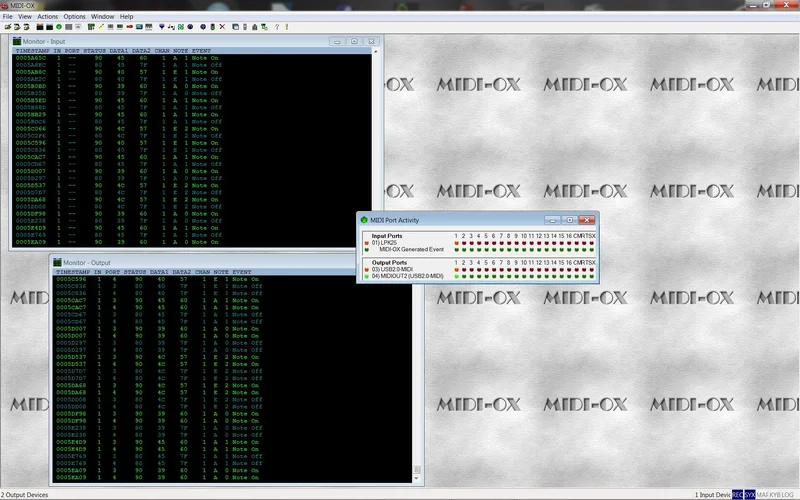
Task: Click the white-and-red round toolbar icon after the gray square
Action: point(78,27)
